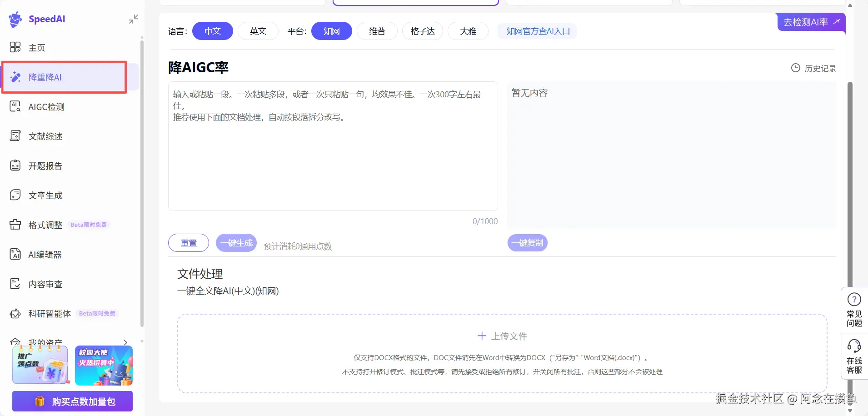This screenshot has width=868, height=416.
Task: Click the 一键生成 button
Action: (x=236, y=243)
